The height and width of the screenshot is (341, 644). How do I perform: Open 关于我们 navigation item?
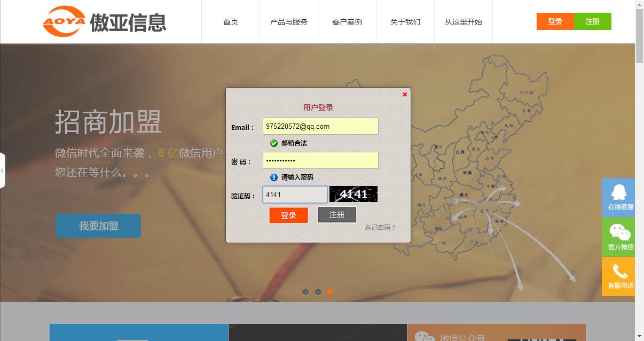[405, 22]
